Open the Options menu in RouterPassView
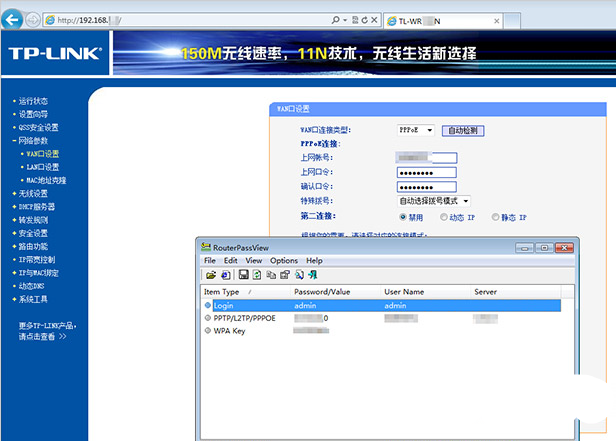This screenshot has width=616, height=441. [x=284, y=260]
